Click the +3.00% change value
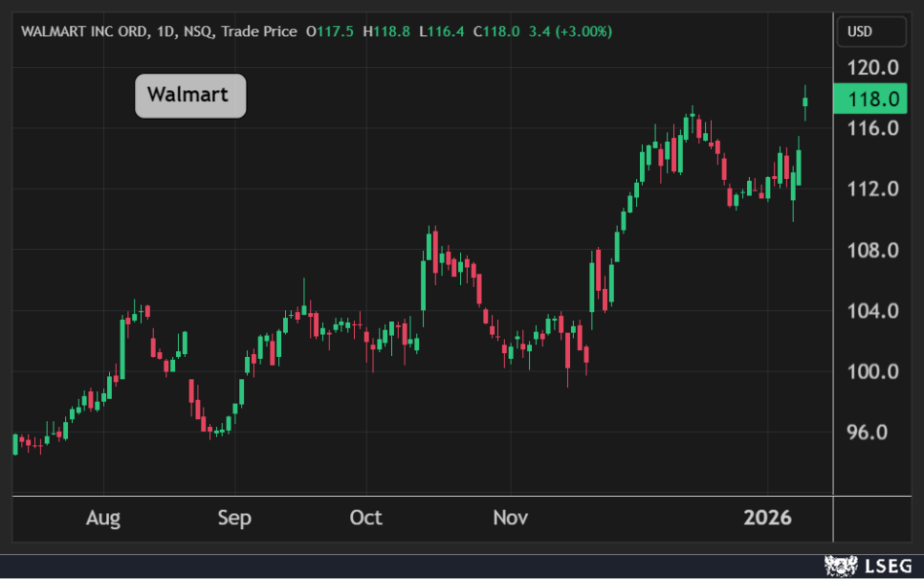Image resolution: width=924 pixels, height=579 pixels. point(582,32)
